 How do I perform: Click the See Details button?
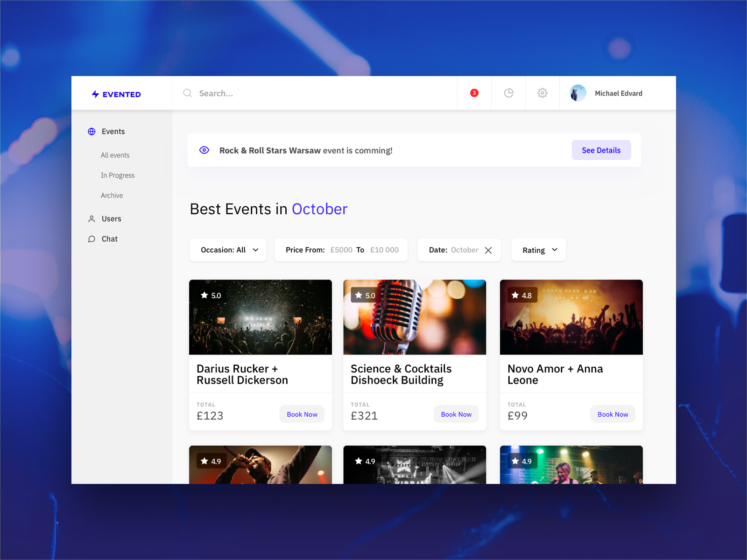coord(601,150)
